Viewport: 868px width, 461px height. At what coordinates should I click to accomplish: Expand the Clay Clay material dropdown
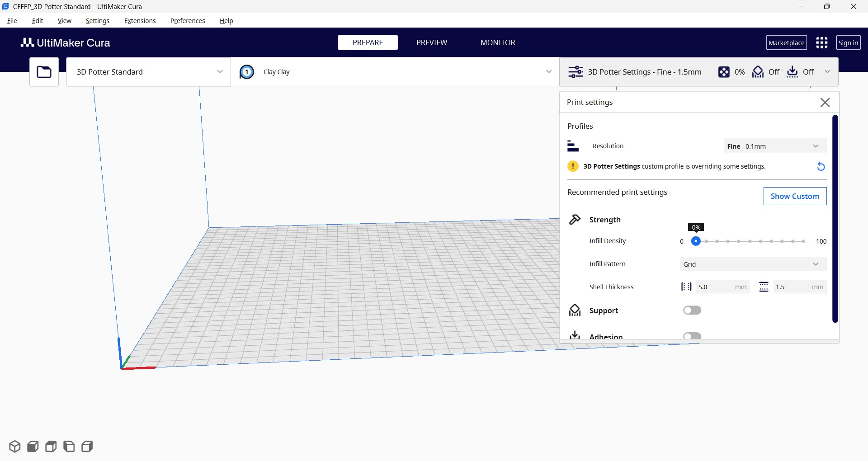click(395, 72)
